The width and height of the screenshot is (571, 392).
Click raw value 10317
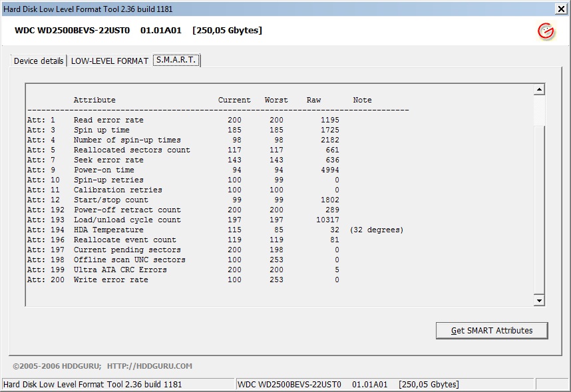[x=327, y=220]
